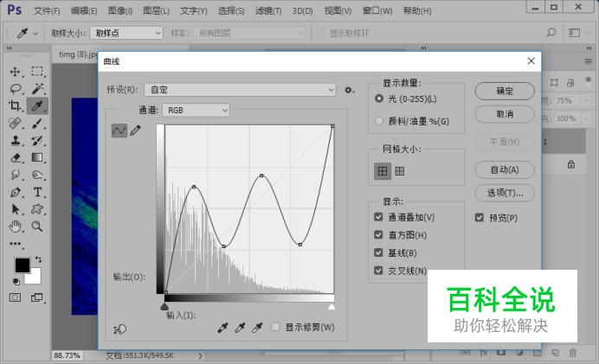Select the Horizontal Type tool
The height and width of the screenshot is (364, 599).
[x=37, y=192]
